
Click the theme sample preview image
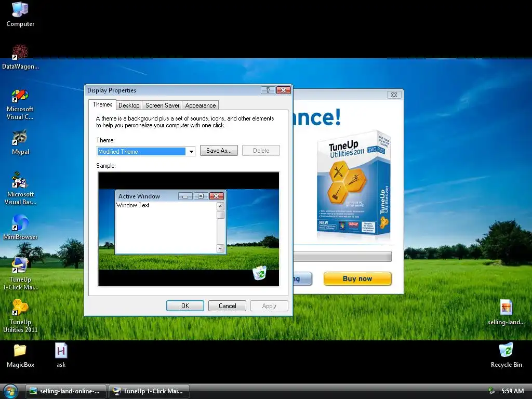coord(188,229)
